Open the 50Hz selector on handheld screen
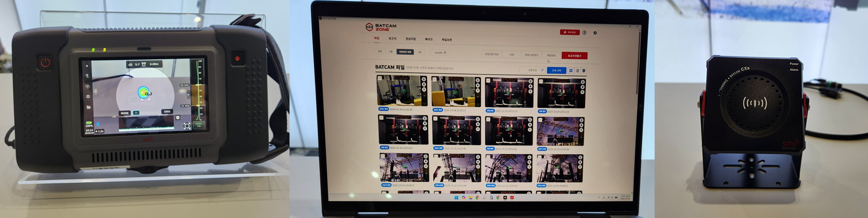The width and height of the screenshot is (868, 218). pyautogui.click(x=167, y=112)
